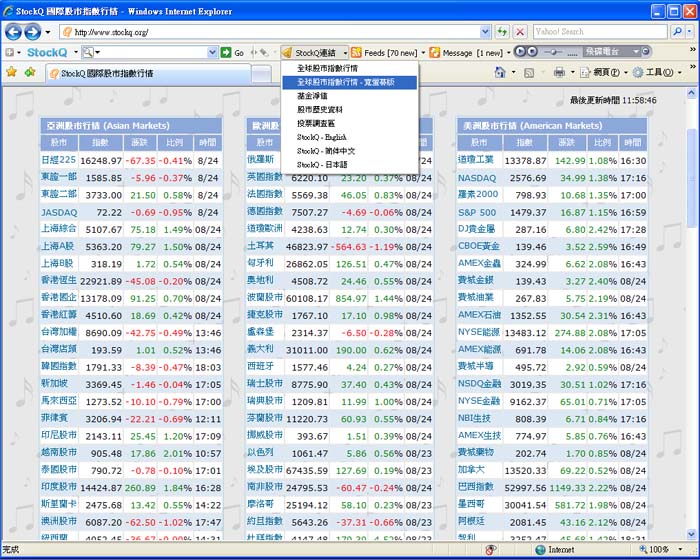Open the 韓國指數 index link
Viewport: 700px width, 560px height.
coord(59,367)
